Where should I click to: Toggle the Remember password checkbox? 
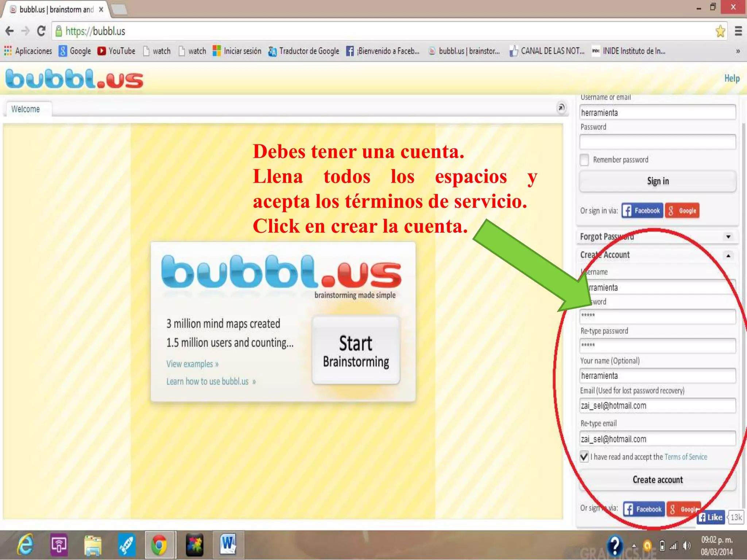tap(584, 160)
